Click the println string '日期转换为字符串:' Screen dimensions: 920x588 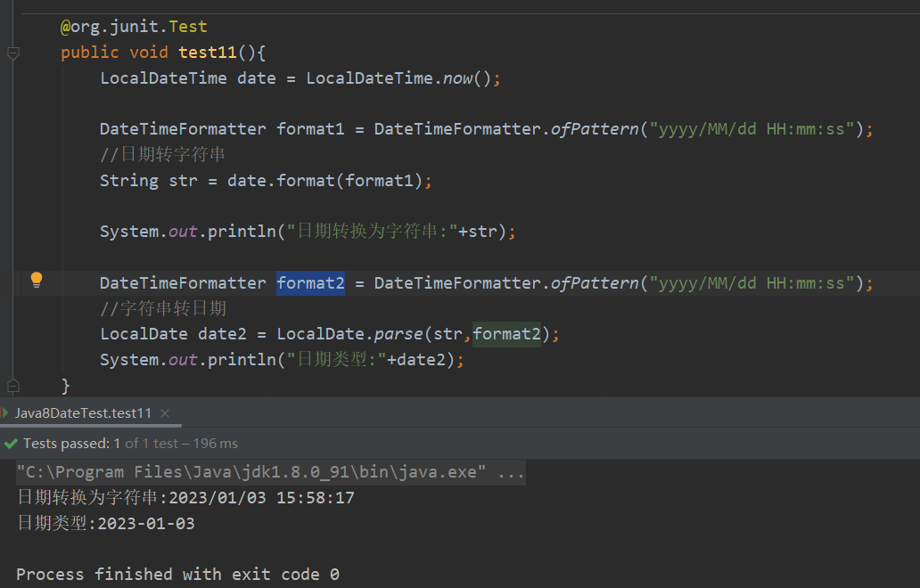[x=372, y=232]
